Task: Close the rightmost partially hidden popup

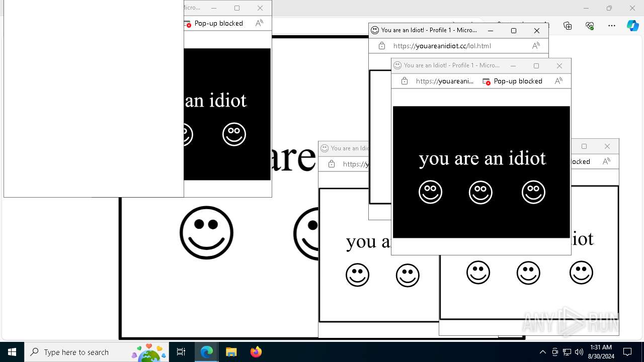Action: click(x=607, y=146)
